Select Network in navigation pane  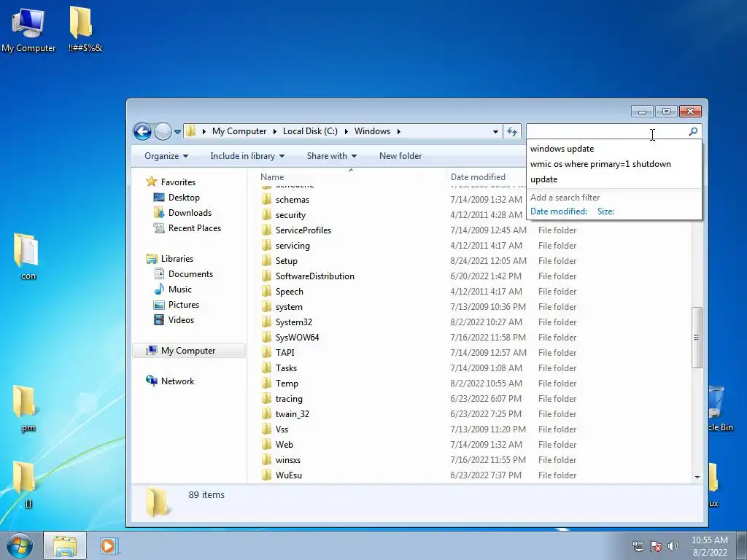[177, 381]
